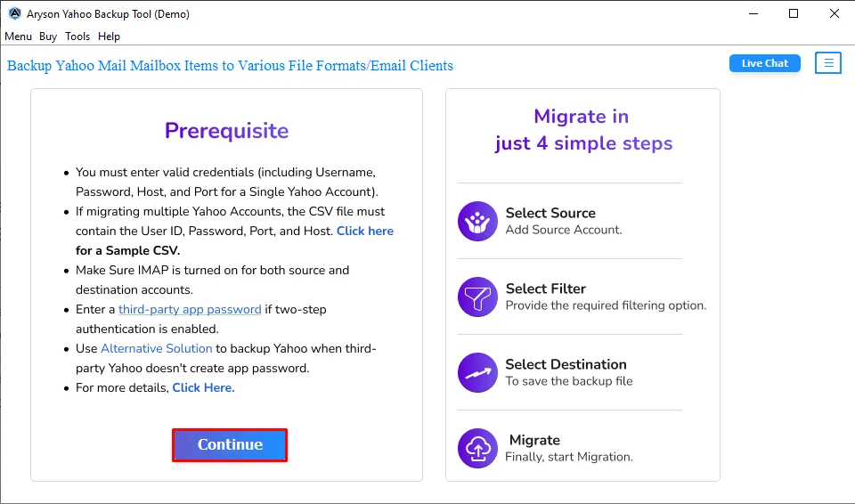855x504 pixels.
Task: Minimize the Aryson Yahoo Backup Tool window
Action: (753, 13)
